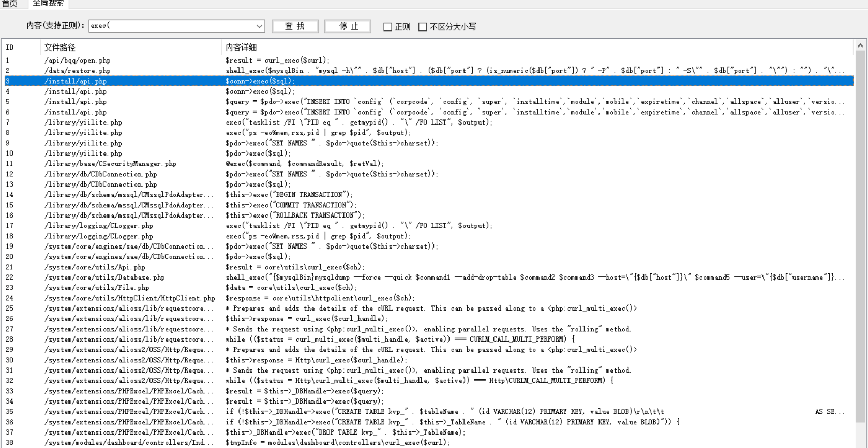Click the 停止 button
Image resolution: width=868 pixels, height=448 pixels.
(x=348, y=26)
